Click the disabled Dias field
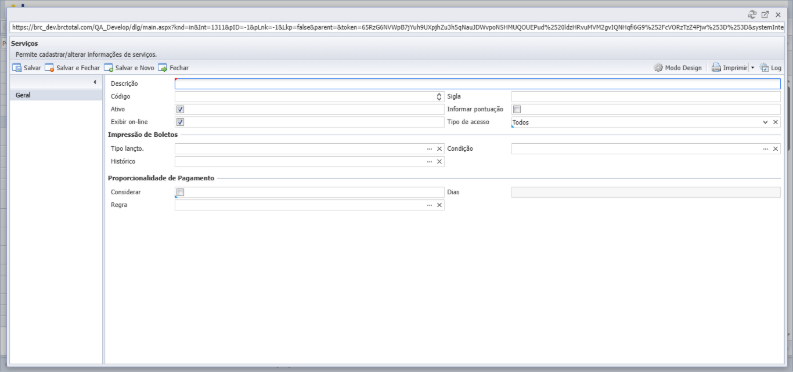This screenshot has height=372, width=793. 646,192
